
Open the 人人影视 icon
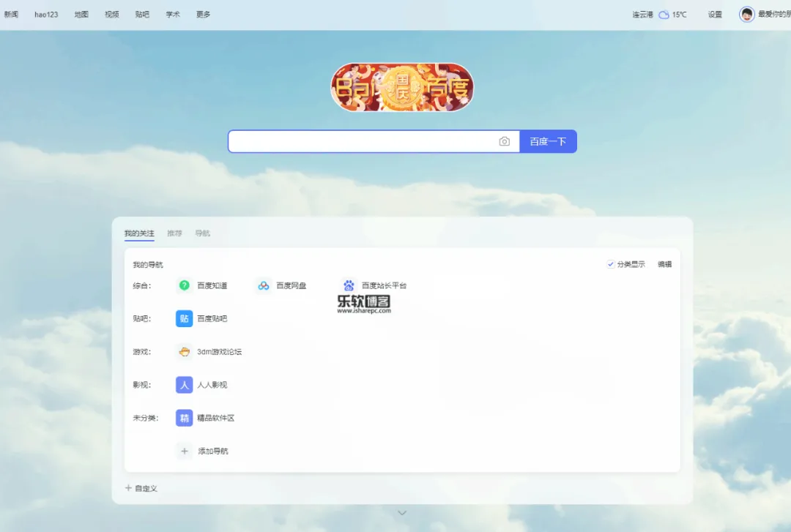pyautogui.click(x=184, y=385)
